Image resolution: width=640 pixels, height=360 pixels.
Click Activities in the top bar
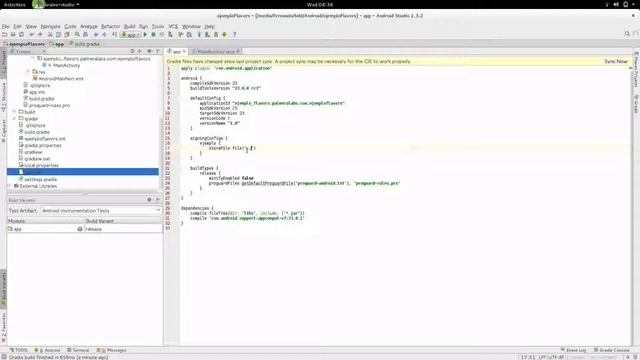pos(14,4)
